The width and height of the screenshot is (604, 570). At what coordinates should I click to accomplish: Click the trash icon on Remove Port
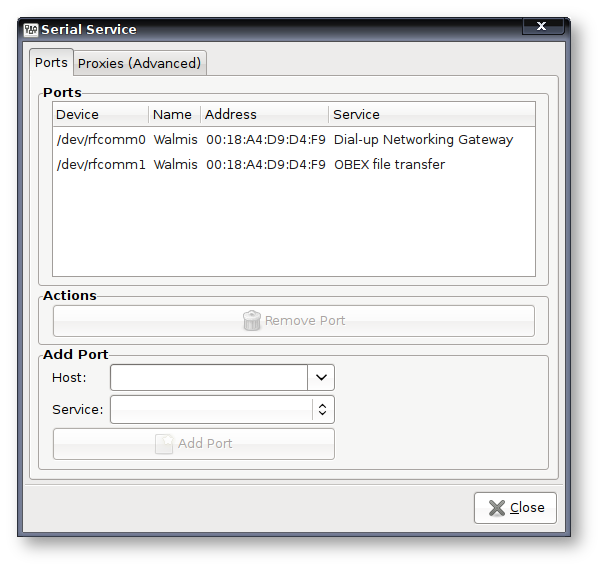click(252, 320)
